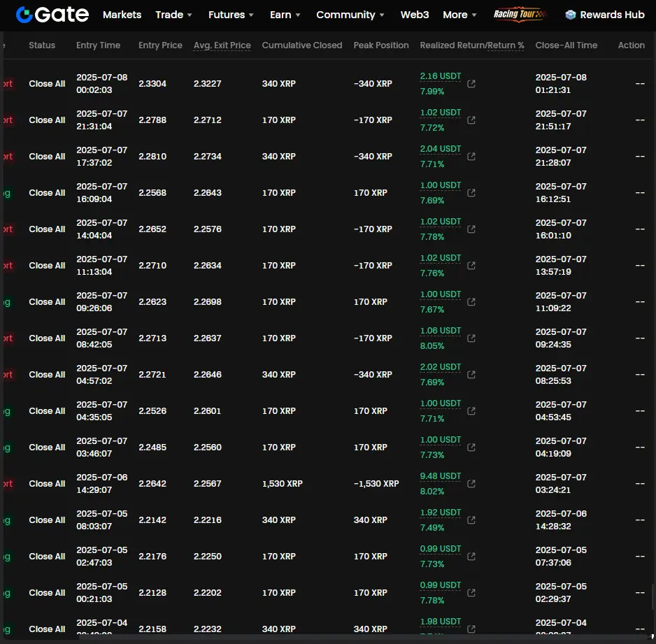This screenshot has height=644, width=656.
Task: Select exit price 2.2567
Action: (x=208, y=484)
